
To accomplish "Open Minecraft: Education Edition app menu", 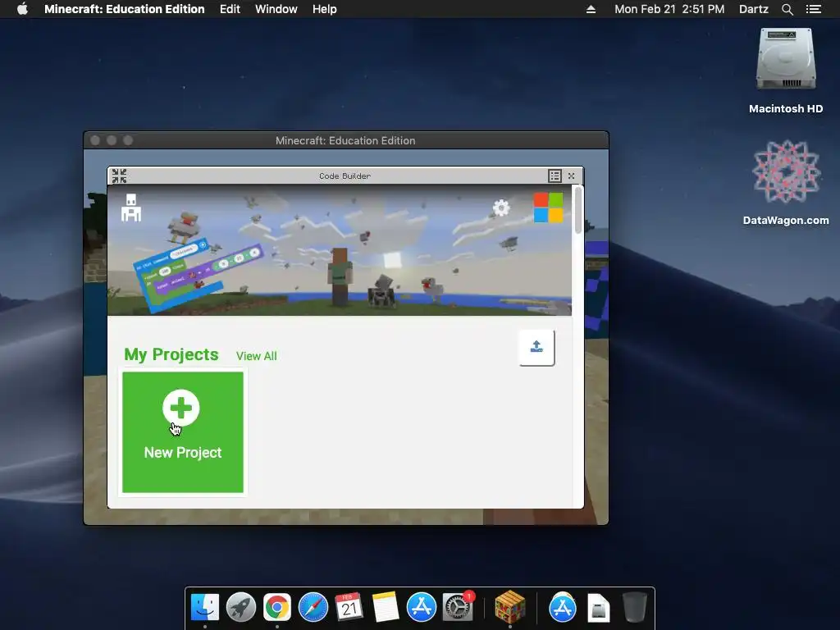I will 125,9.
